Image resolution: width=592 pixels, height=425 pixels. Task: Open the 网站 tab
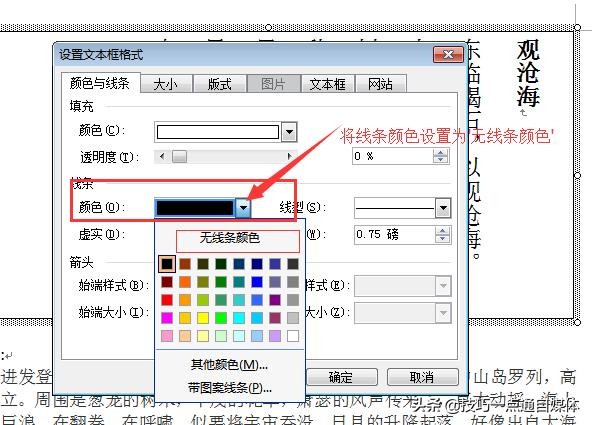coord(381,84)
